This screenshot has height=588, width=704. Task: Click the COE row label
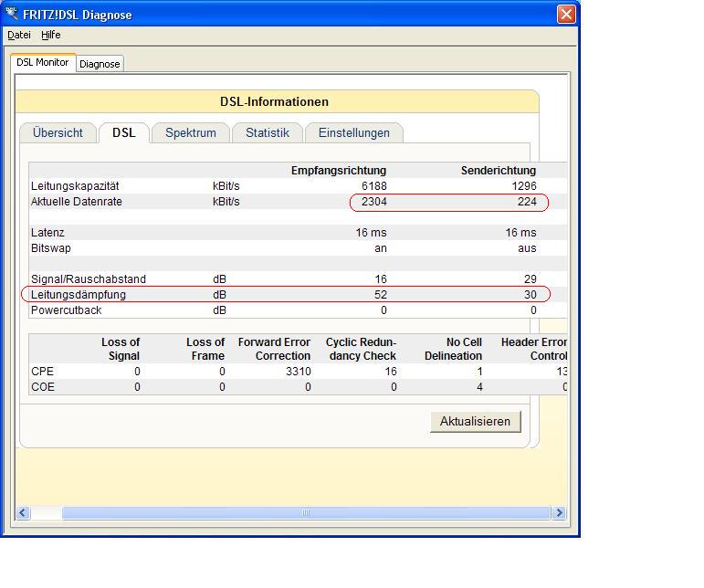[43, 387]
